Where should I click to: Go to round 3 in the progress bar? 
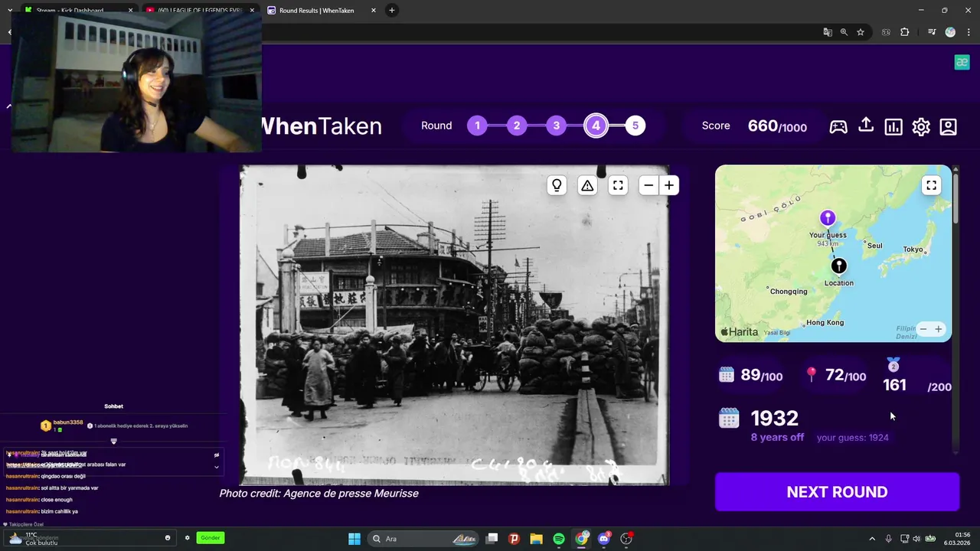[x=557, y=126]
